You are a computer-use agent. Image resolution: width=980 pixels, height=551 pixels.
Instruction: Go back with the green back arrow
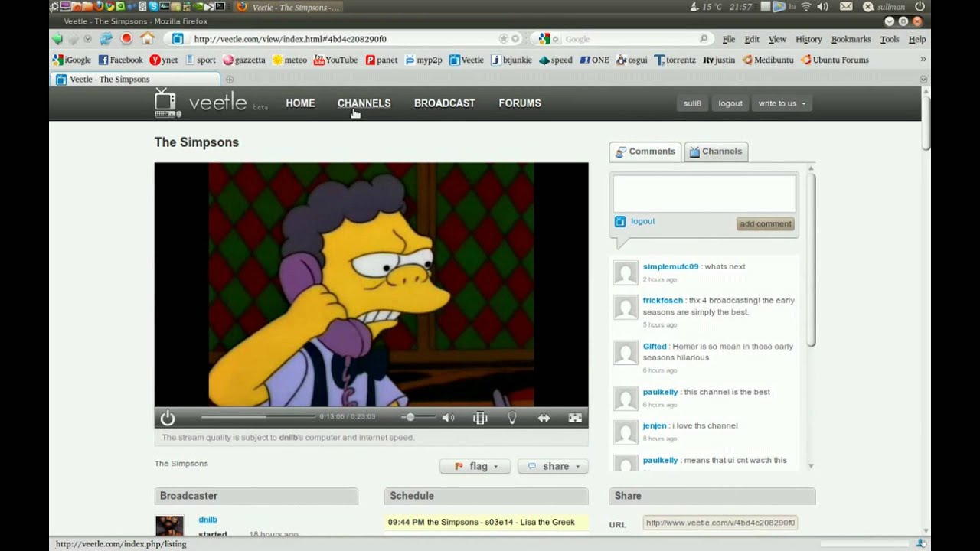pos(58,39)
